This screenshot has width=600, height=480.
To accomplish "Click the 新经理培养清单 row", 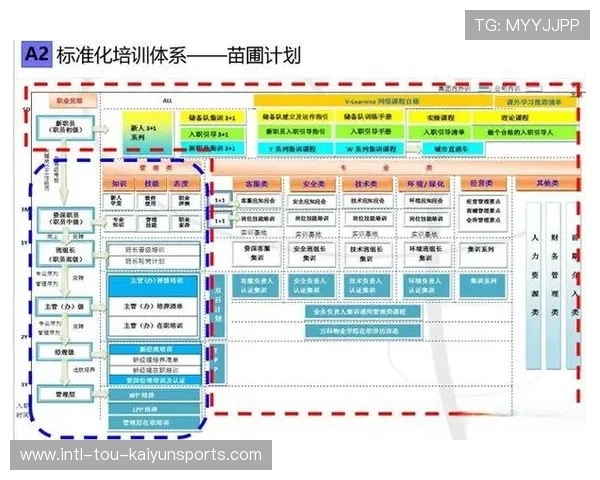I will [x=155, y=360].
